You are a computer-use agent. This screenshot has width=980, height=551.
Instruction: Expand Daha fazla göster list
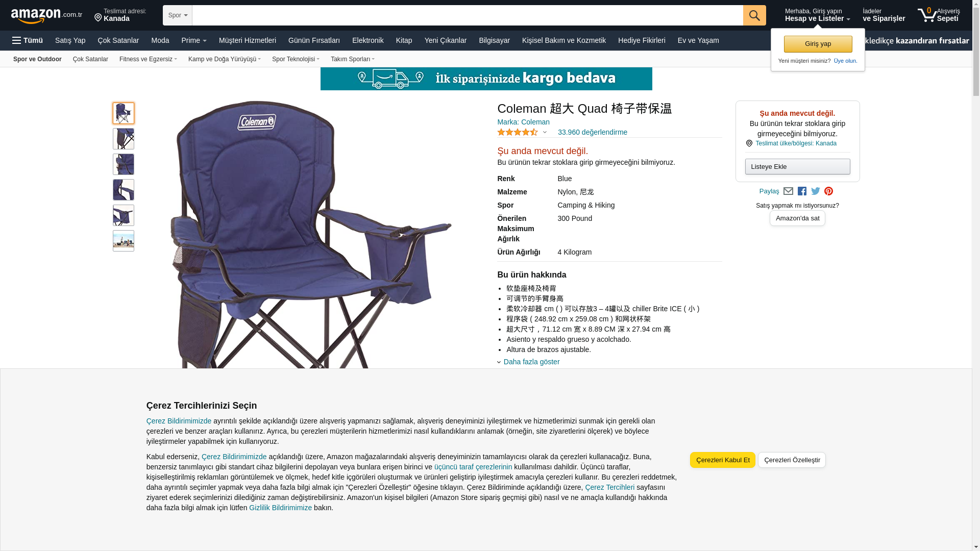(x=531, y=362)
